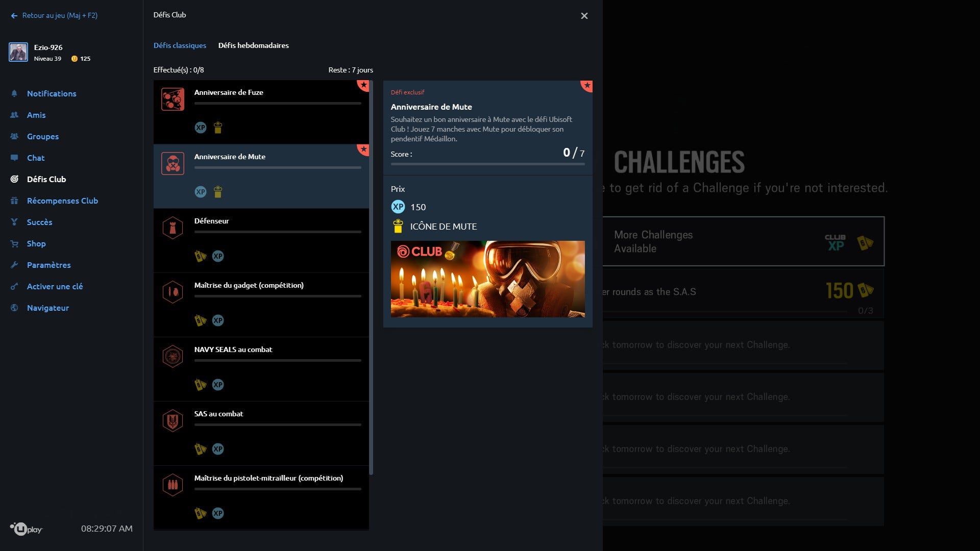Click the Ezio-926 profile avatar
The image size is (980, 551).
18,52
